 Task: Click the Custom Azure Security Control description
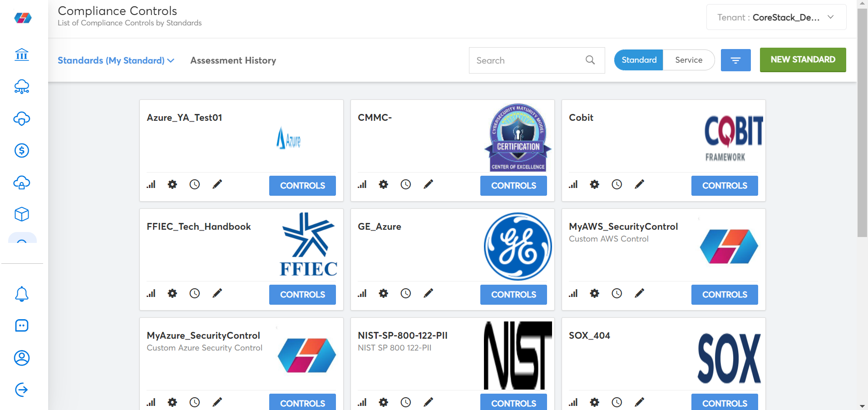pyautogui.click(x=205, y=348)
